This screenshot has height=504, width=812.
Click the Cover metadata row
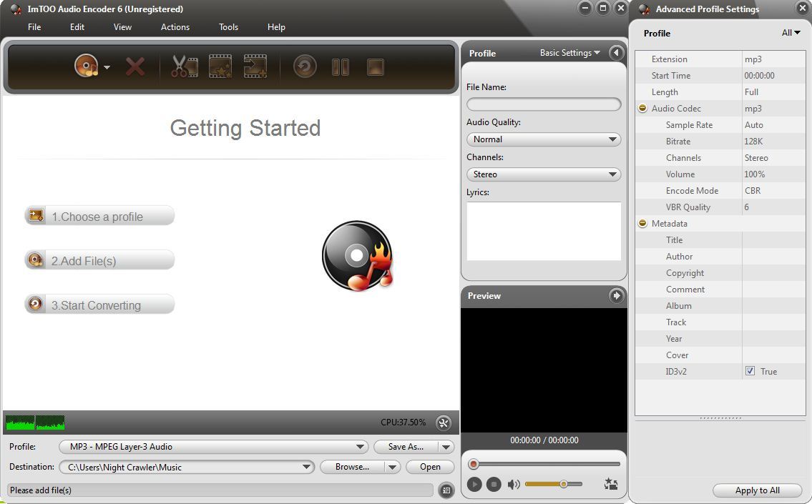[720, 355]
